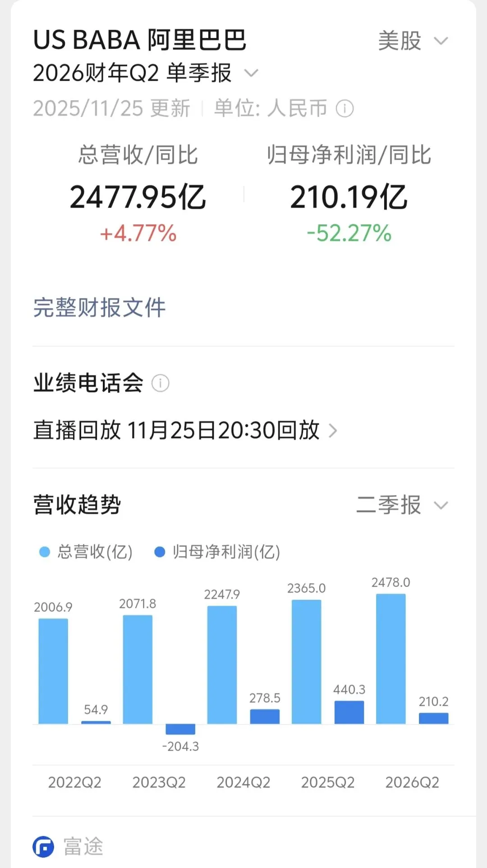Image resolution: width=487 pixels, height=868 pixels.
Task: Tap the Futu 富途 logo icon
Action: 43,846
